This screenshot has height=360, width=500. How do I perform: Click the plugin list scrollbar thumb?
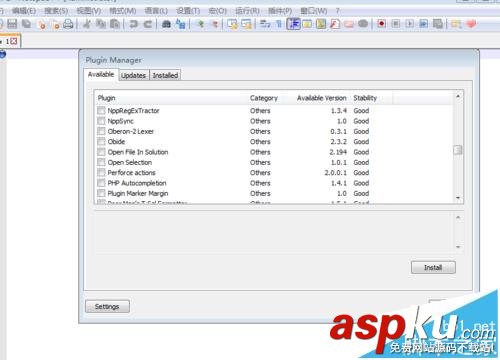(458, 150)
